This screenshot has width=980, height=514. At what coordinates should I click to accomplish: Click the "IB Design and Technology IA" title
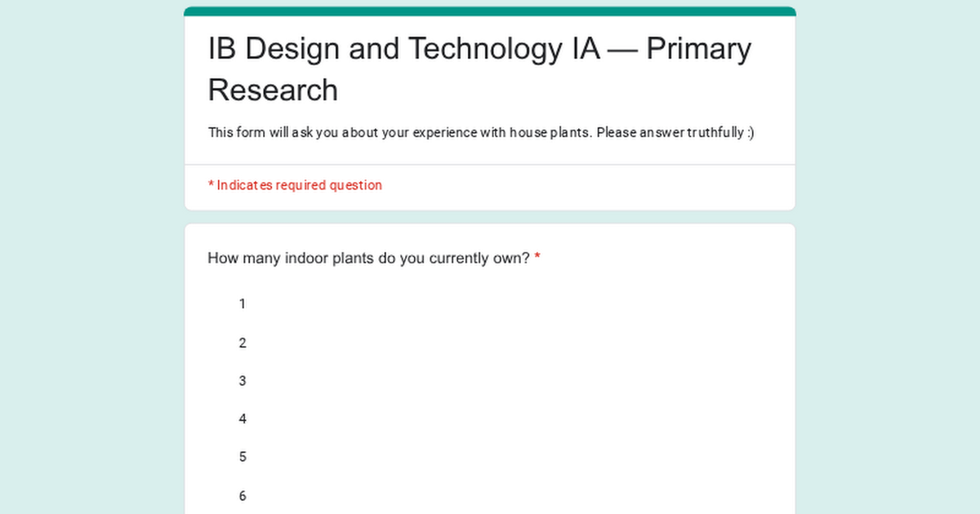point(404,50)
